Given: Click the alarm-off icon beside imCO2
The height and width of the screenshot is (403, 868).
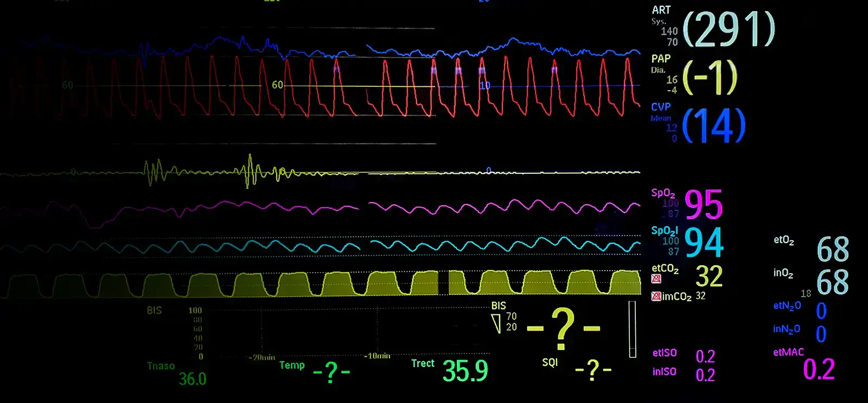Looking at the screenshot, I should [656, 297].
